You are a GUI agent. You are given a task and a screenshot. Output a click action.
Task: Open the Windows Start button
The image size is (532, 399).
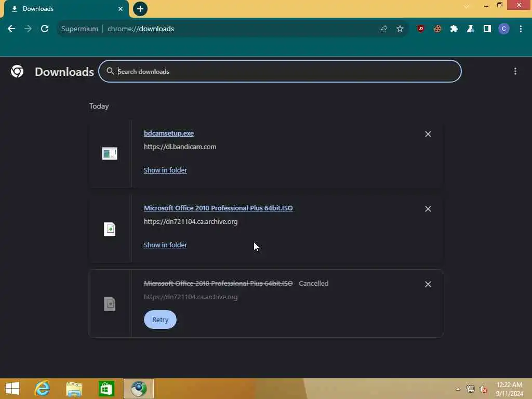[12, 389]
